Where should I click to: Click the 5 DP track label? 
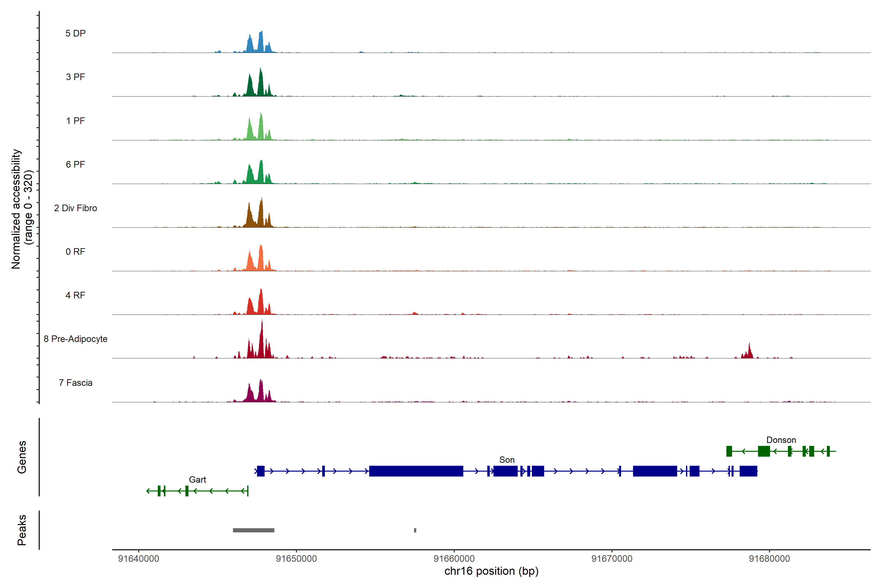click(75, 33)
